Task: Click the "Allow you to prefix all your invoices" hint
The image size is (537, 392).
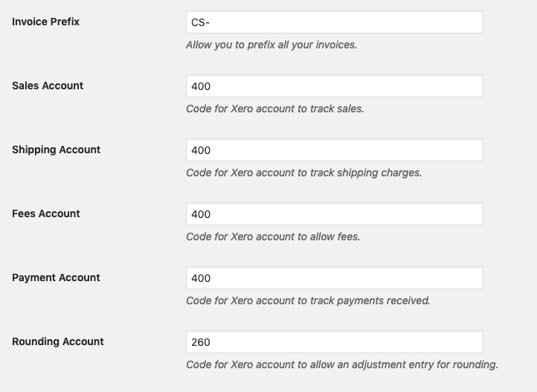Action: (x=271, y=45)
